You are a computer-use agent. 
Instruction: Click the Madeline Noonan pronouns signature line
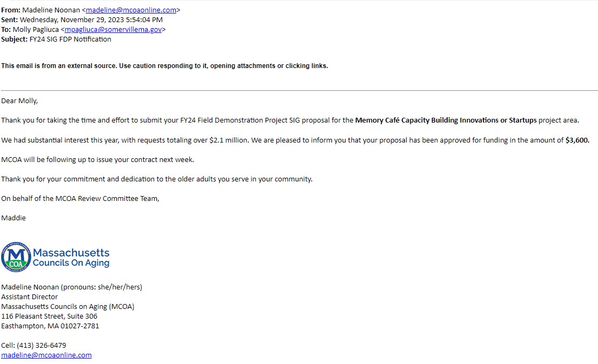click(71, 287)
